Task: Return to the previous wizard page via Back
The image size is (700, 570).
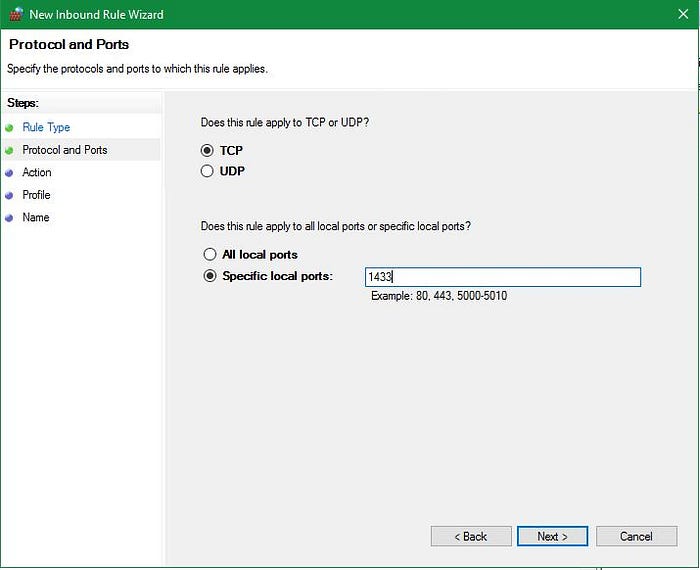Action: [x=471, y=536]
